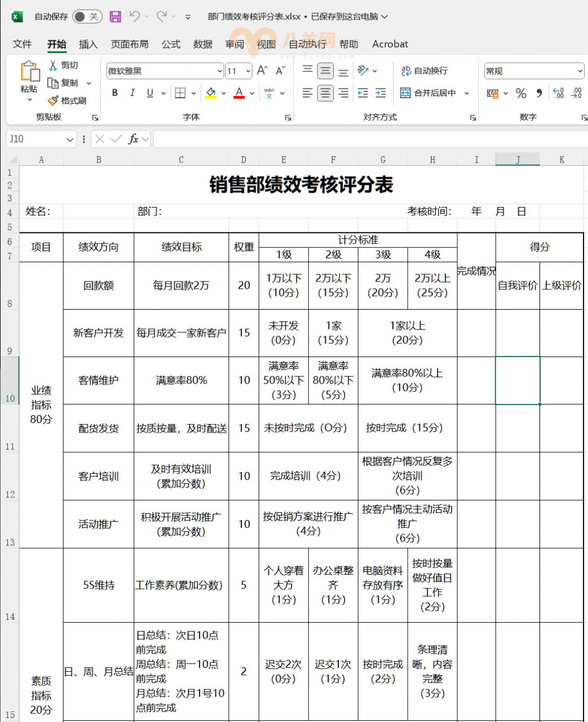Screen dimensions: 588x722
Task: Open font color palette dropdown arrow
Action: point(252,93)
